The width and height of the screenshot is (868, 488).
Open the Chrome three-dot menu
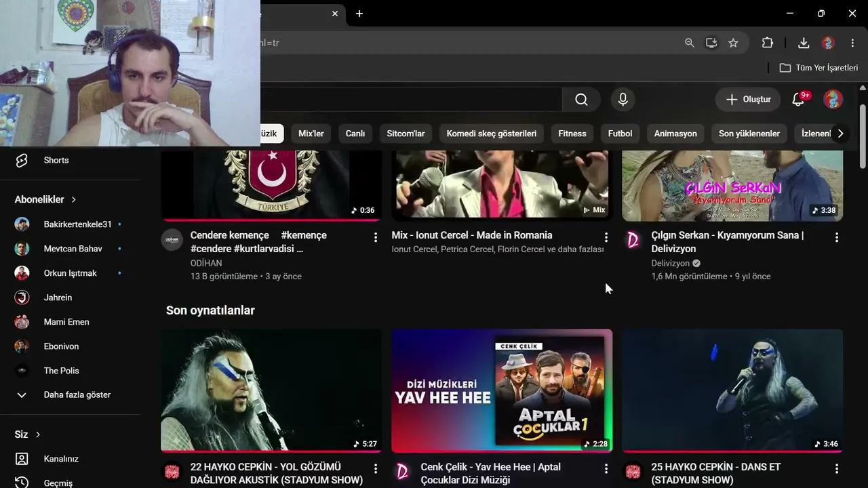tap(852, 43)
